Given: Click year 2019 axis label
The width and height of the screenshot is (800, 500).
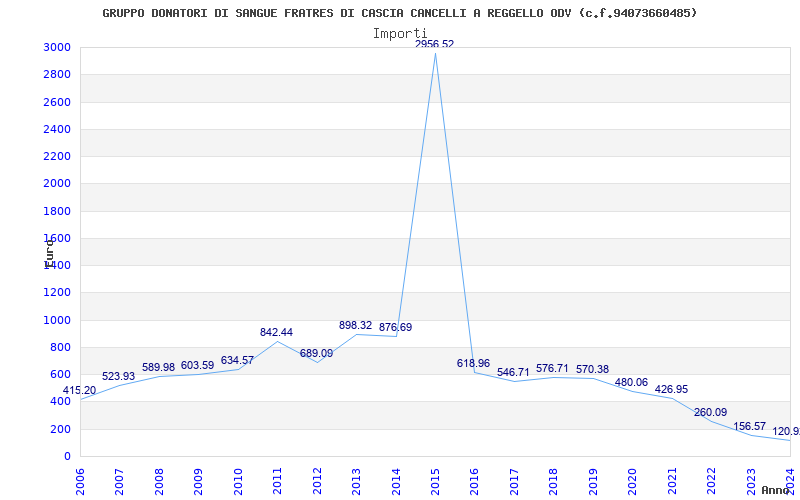Looking at the screenshot, I should pos(593,481).
